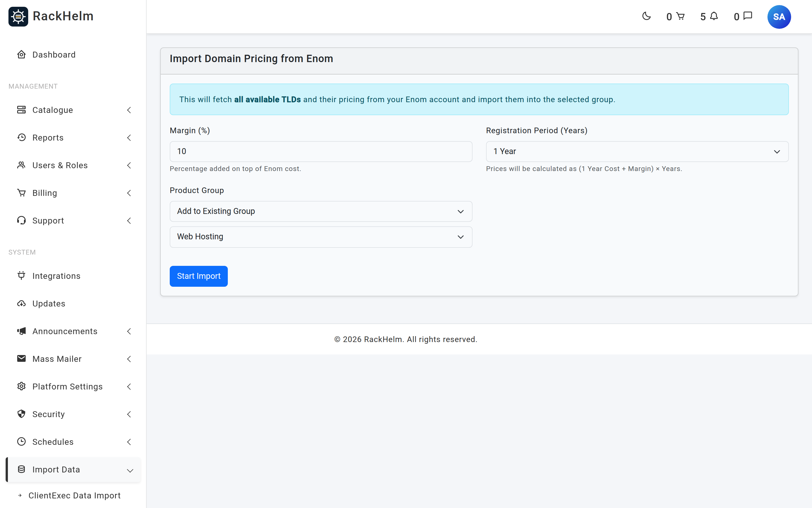The width and height of the screenshot is (812, 508).
Task: Open notifications bell icon
Action: click(x=714, y=16)
